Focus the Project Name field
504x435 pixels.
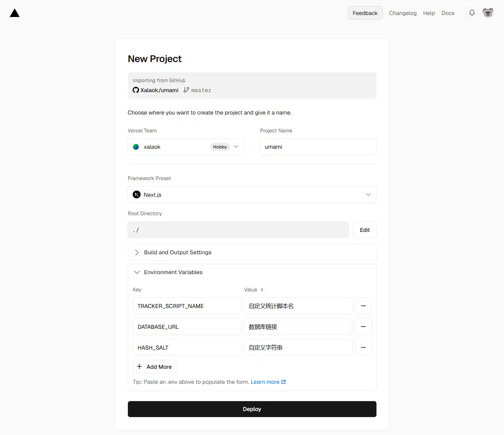point(318,147)
